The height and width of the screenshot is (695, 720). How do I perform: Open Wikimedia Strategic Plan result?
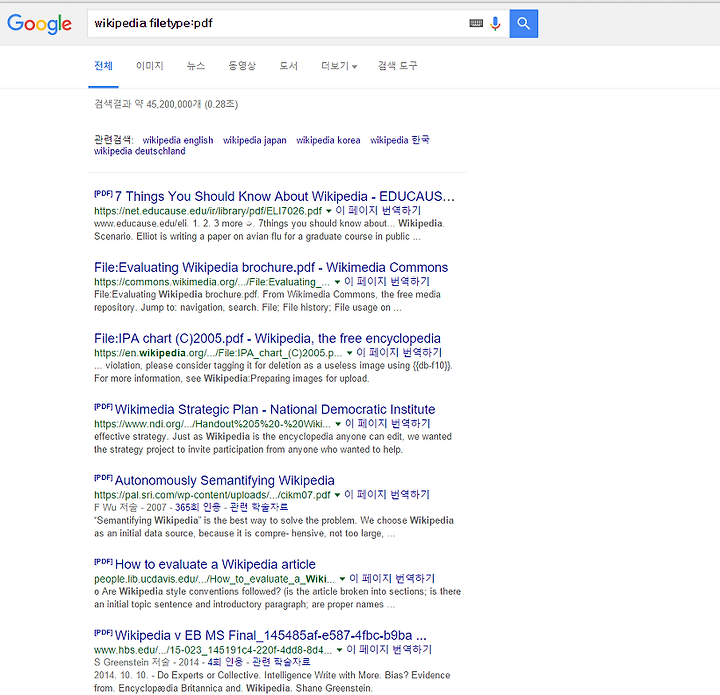point(275,409)
